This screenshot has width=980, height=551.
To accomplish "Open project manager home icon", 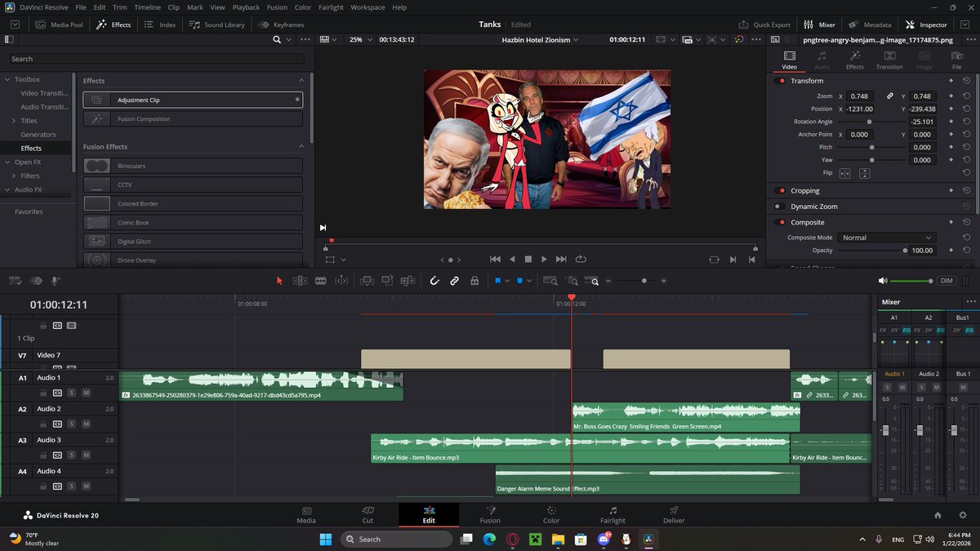I will pyautogui.click(x=938, y=515).
